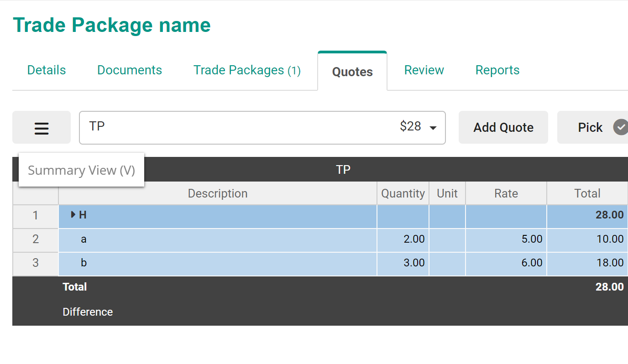Go to Trade Packages (1) tab
Viewport: 628px width, 364px height.
tap(247, 70)
